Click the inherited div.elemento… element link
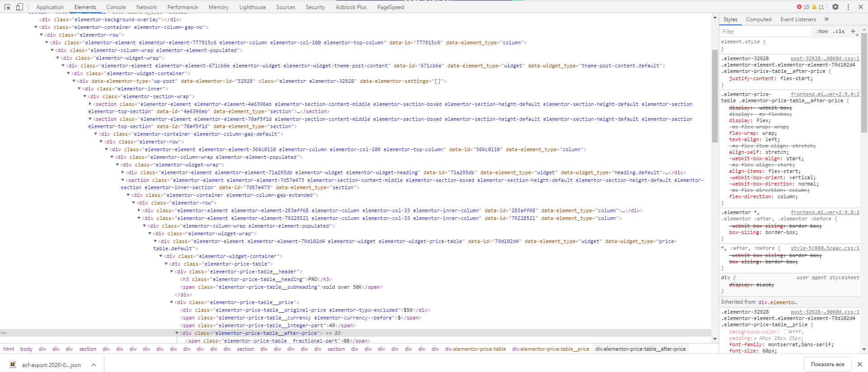The width and height of the screenshot is (868, 372). pyautogui.click(x=778, y=302)
